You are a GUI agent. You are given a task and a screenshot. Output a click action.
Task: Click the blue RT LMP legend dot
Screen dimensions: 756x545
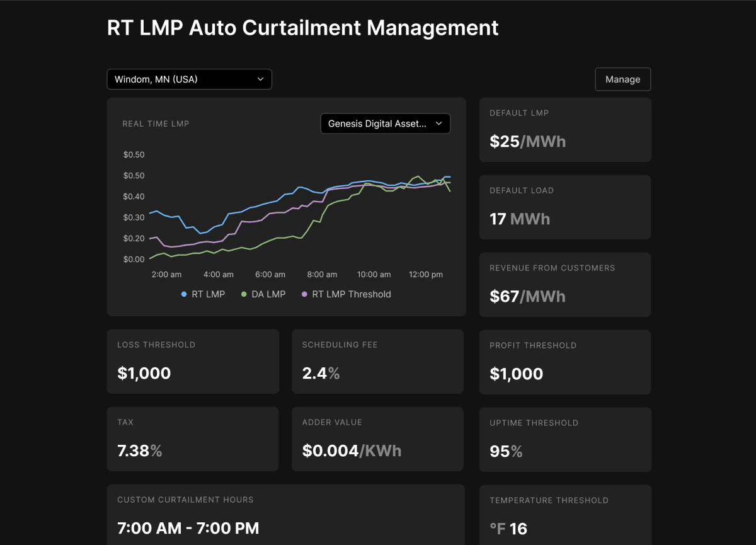(185, 294)
